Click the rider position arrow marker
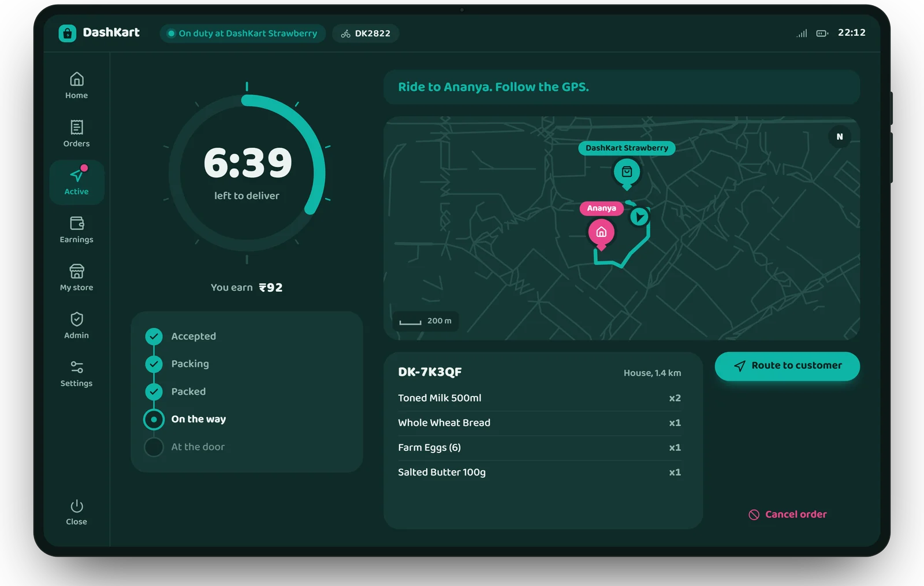 [639, 217]
